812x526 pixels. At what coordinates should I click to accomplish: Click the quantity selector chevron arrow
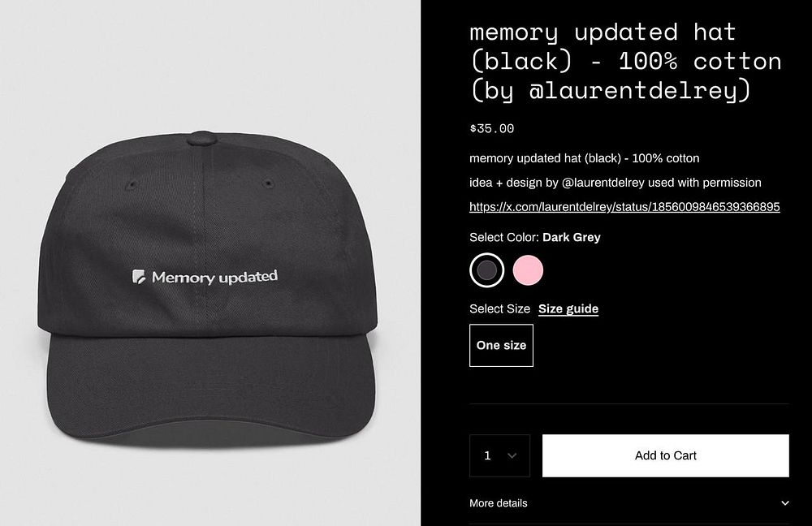point(512,455)
